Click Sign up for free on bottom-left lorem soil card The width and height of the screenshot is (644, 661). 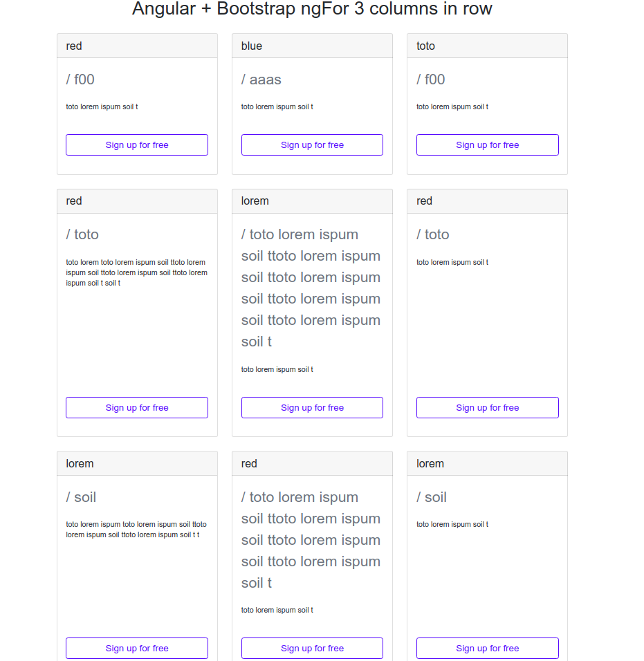pyautogui.click(x=136, y=648)
